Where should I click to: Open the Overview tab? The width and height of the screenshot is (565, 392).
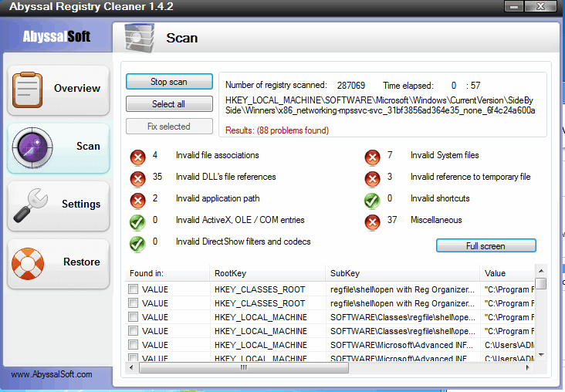pos(58,90)
